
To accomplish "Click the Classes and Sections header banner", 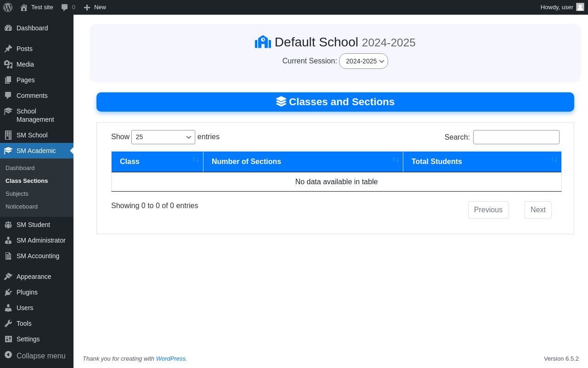I will click(x=335, y=102).
